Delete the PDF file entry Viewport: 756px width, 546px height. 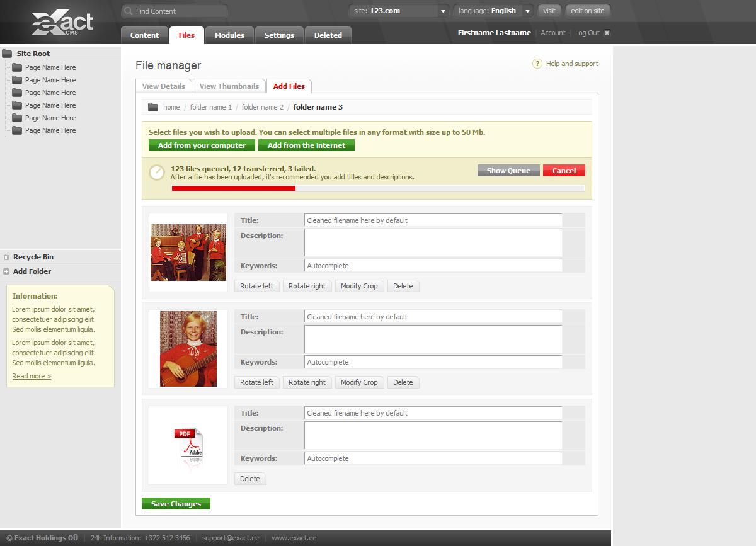point(250,479)
